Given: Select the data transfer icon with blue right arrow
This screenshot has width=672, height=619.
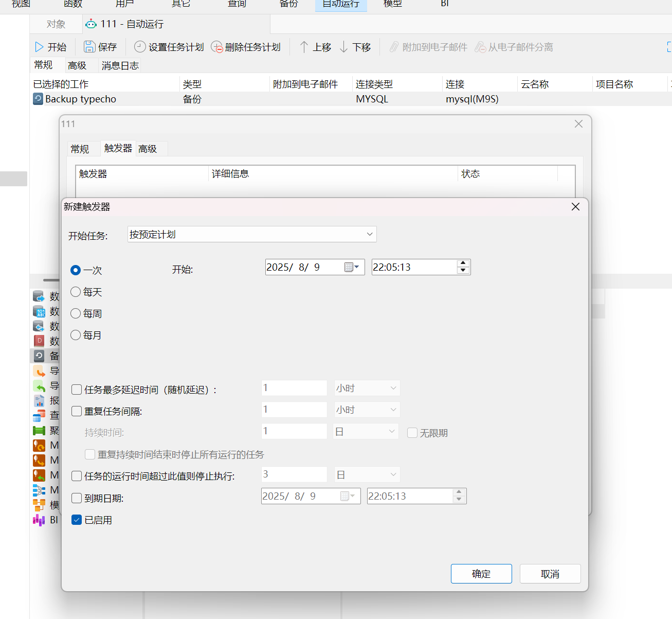Looking at the screenshot, I should (39, 296).
